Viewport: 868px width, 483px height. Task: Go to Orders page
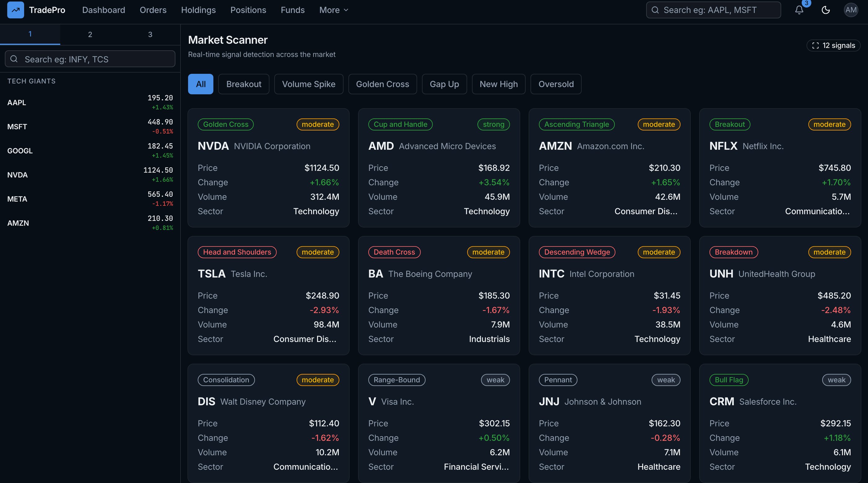pos(153,10)
